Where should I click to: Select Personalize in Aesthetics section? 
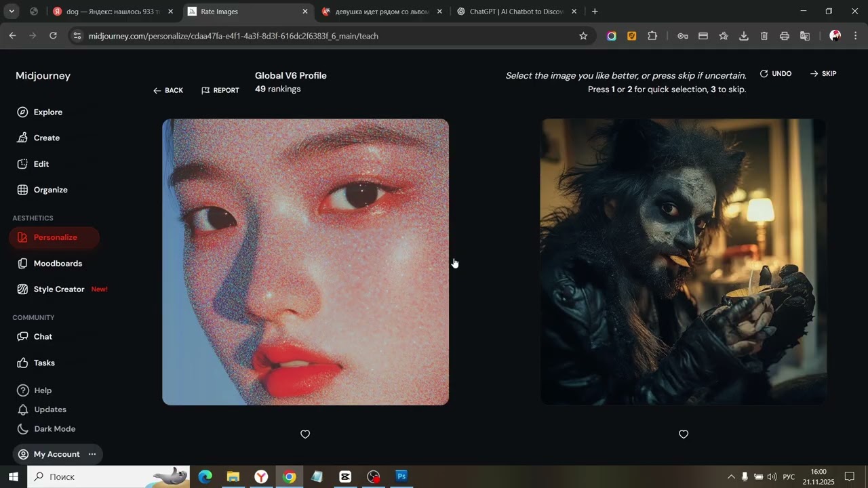[54, 237]
